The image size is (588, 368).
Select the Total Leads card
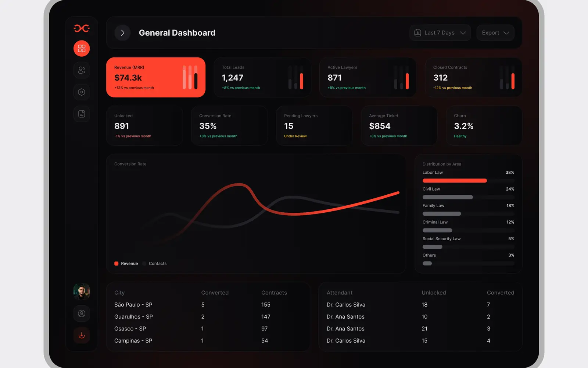tap(262, 77)
